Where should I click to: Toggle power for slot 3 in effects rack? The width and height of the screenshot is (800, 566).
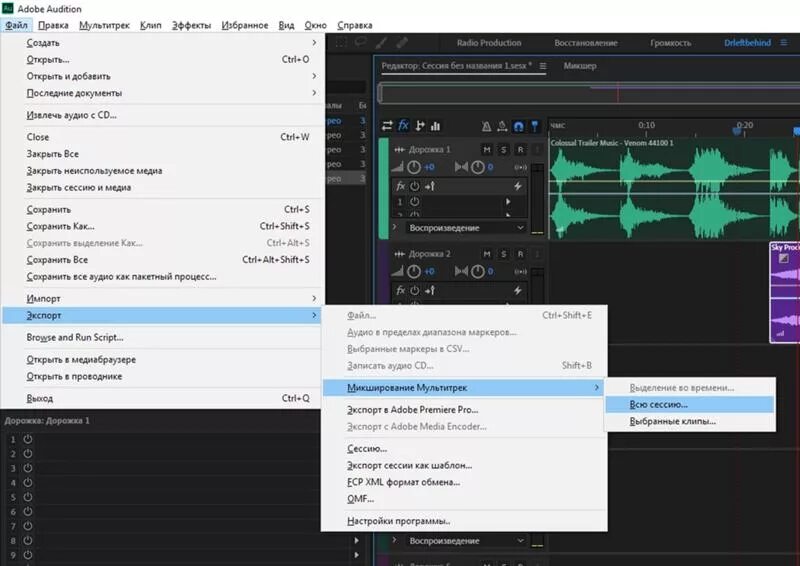pyautogui.click(x=28, y=468)
